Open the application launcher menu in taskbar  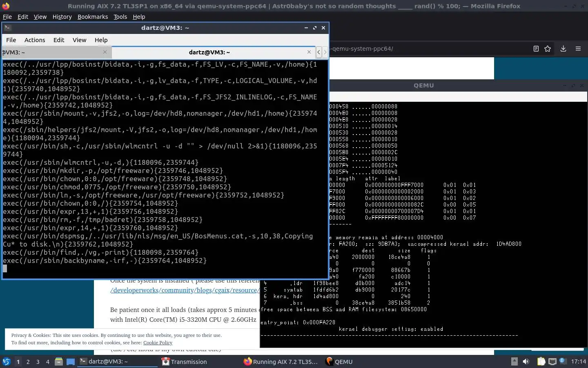(7, 361)
